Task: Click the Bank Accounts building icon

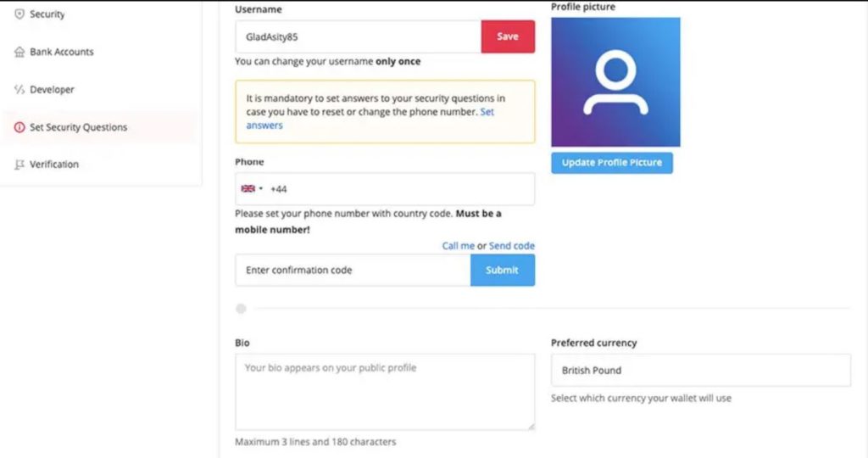Action: point(19,52)
